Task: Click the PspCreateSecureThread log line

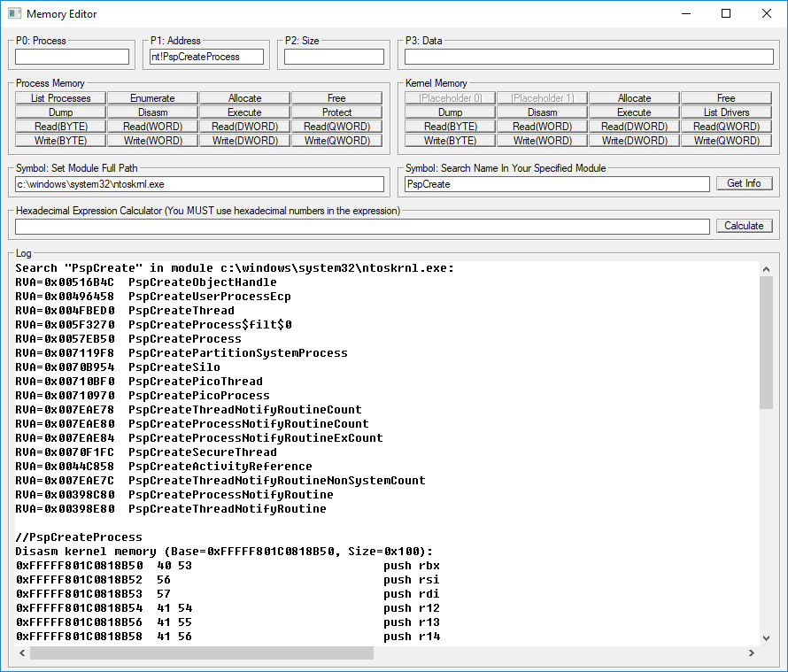Action: pyautogui.click(x=146, y=452)
